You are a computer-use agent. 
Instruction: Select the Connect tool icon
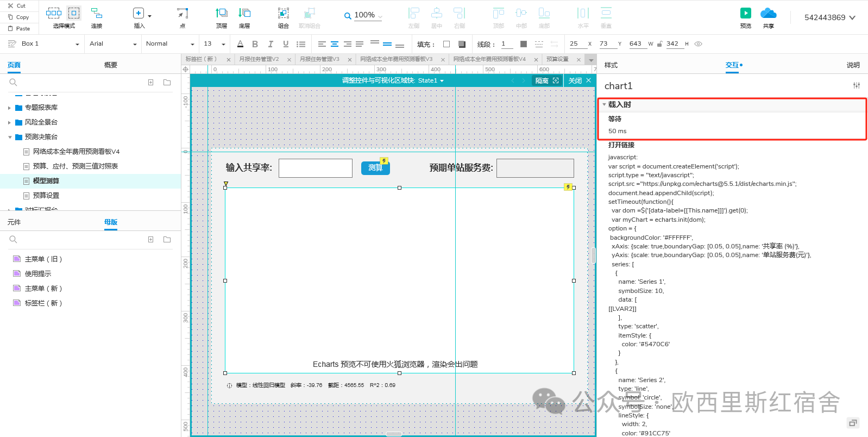point(96,13)
